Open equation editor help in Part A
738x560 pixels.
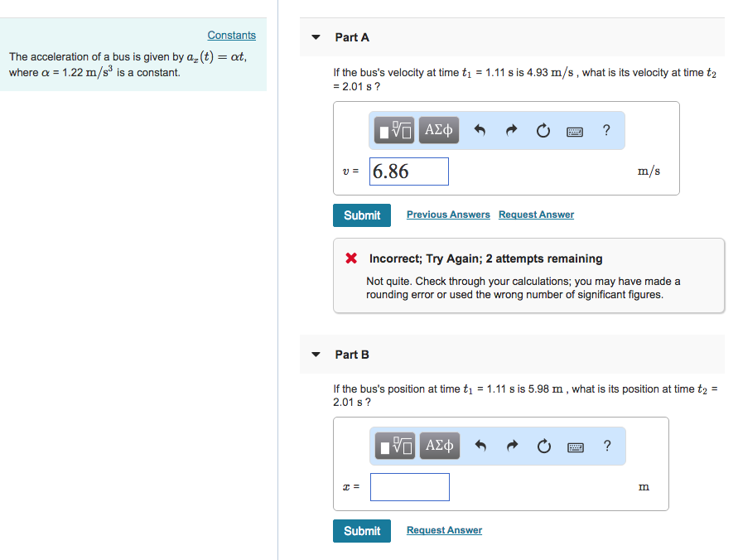(x=605, y=130)
